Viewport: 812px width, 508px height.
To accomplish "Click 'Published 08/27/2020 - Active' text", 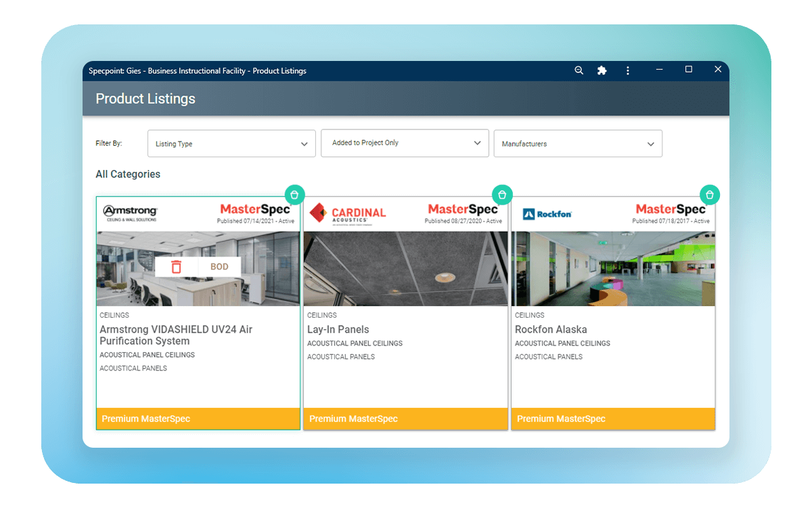I will (x=464, y=221).
